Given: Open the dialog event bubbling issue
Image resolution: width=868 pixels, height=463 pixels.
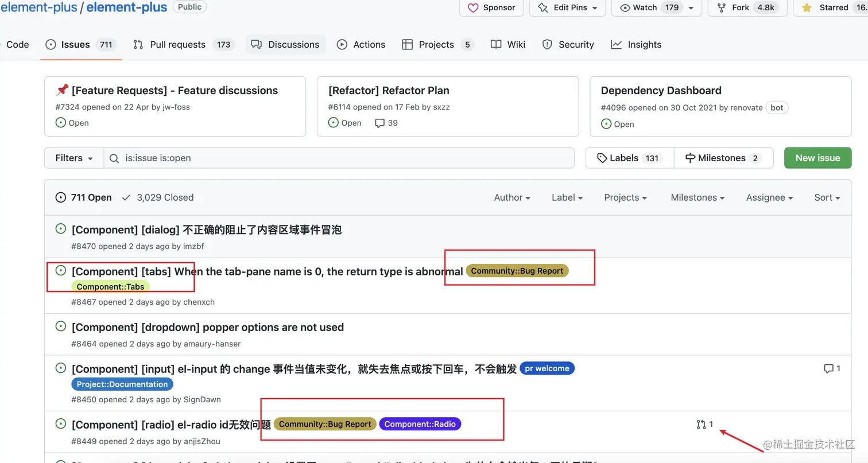Looking at the screenshot, I should [x=207, y=229].
